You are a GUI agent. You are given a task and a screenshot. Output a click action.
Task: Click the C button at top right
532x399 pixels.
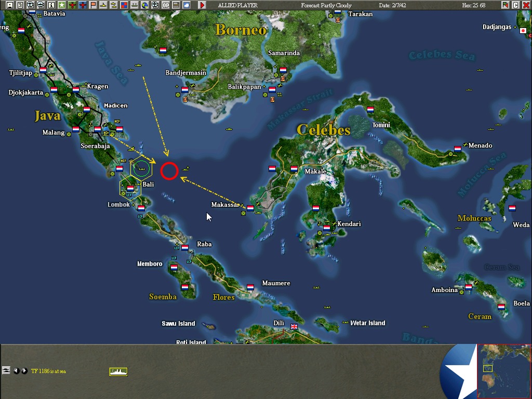click(516, 5)
